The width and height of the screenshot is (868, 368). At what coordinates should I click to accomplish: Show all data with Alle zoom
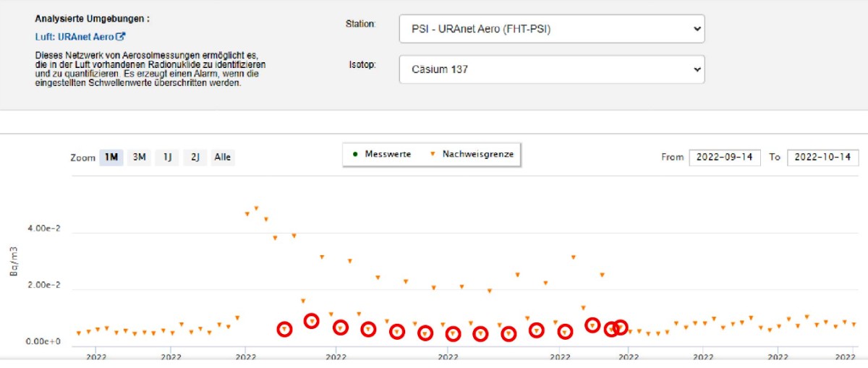point(223,157)
